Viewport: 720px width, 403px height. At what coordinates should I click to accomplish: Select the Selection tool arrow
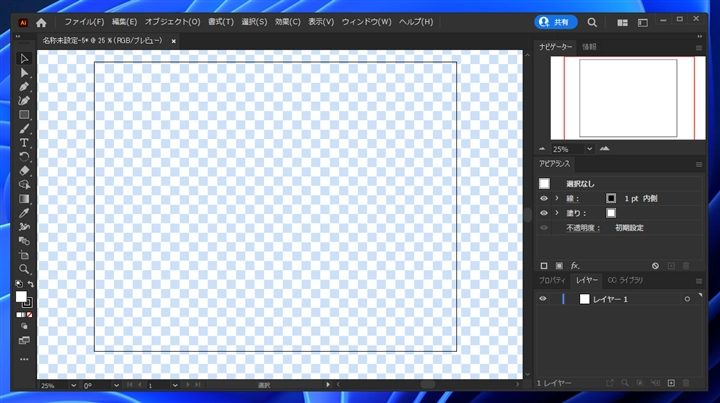pos(24,58)
